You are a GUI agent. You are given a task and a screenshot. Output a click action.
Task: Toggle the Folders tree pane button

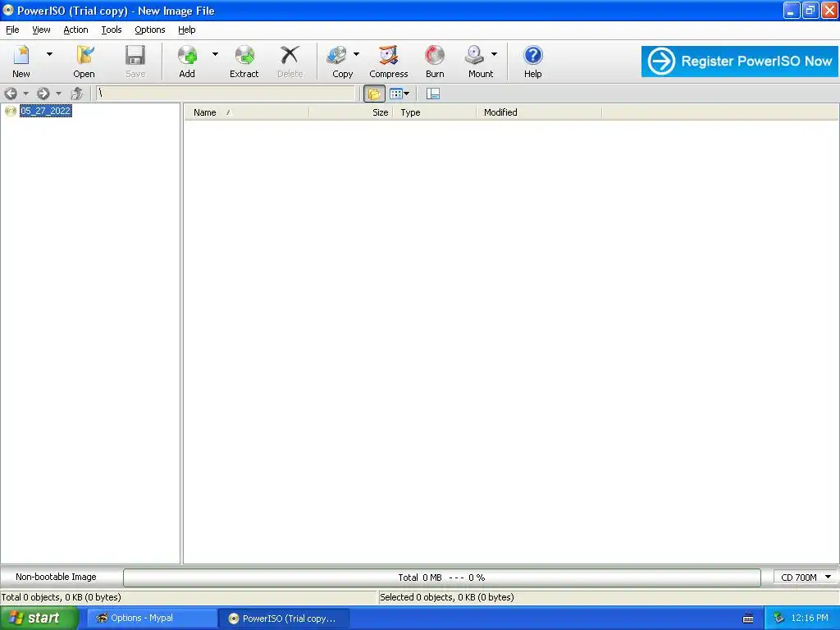[x=374, y=94]
